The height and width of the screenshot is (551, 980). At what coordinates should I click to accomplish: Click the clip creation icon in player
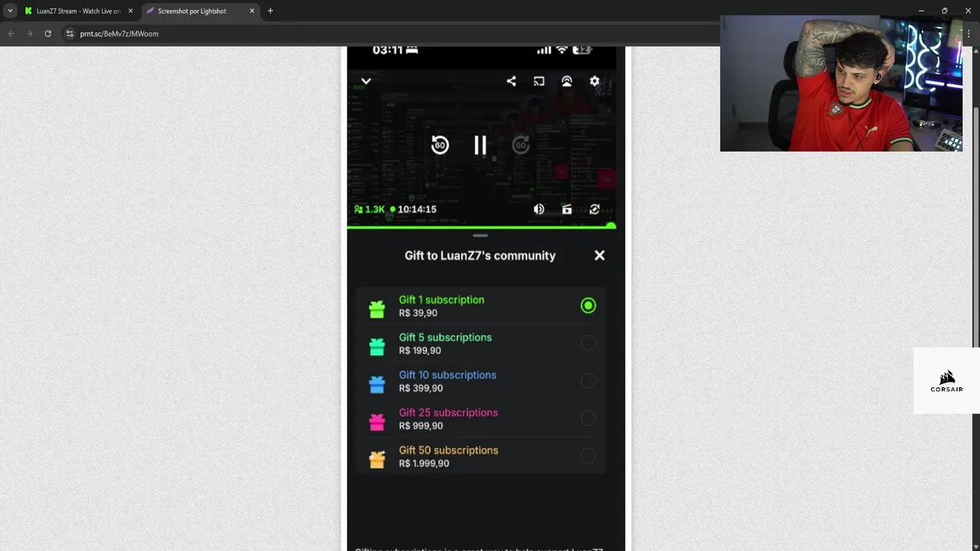(567, 209)
